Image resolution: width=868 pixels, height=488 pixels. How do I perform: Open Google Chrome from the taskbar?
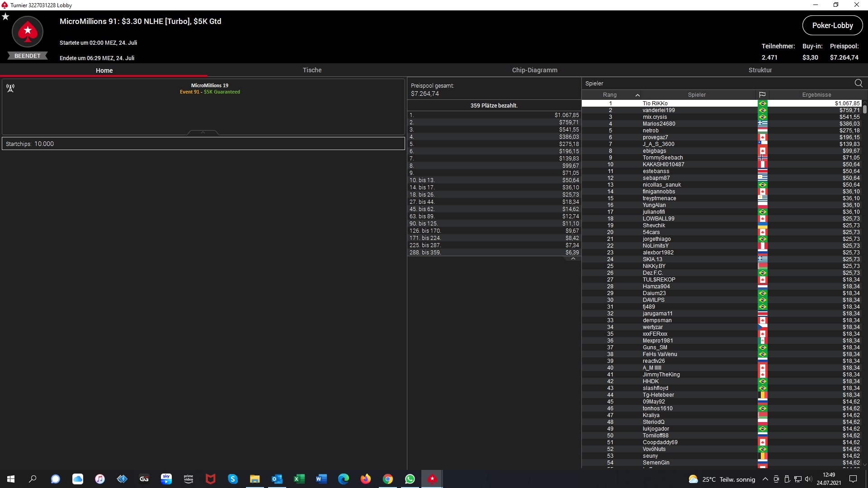[x=388, y=479]
